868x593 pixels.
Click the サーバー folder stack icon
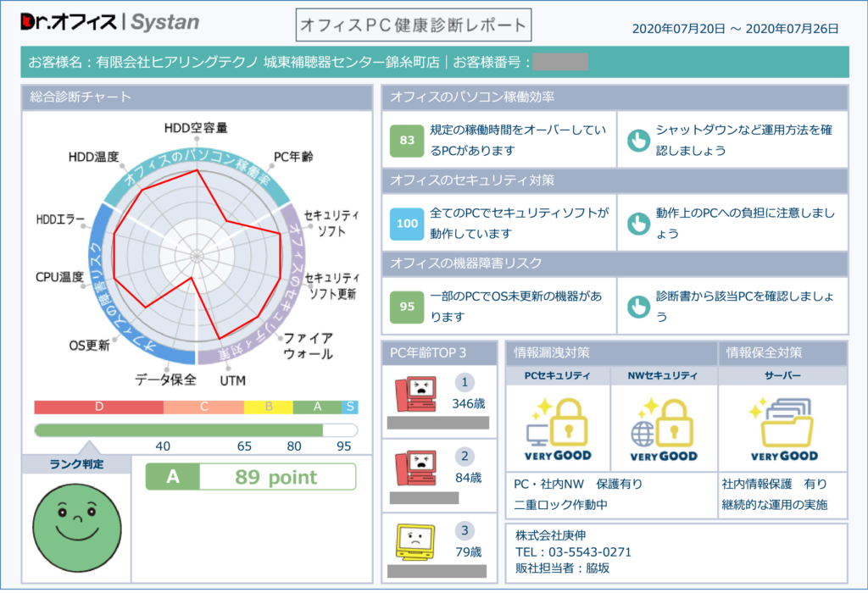click(782, 424)
